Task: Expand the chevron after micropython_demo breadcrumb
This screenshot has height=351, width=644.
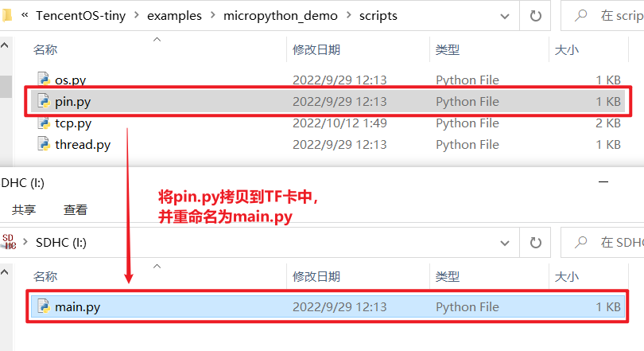Action: point(349,16)
